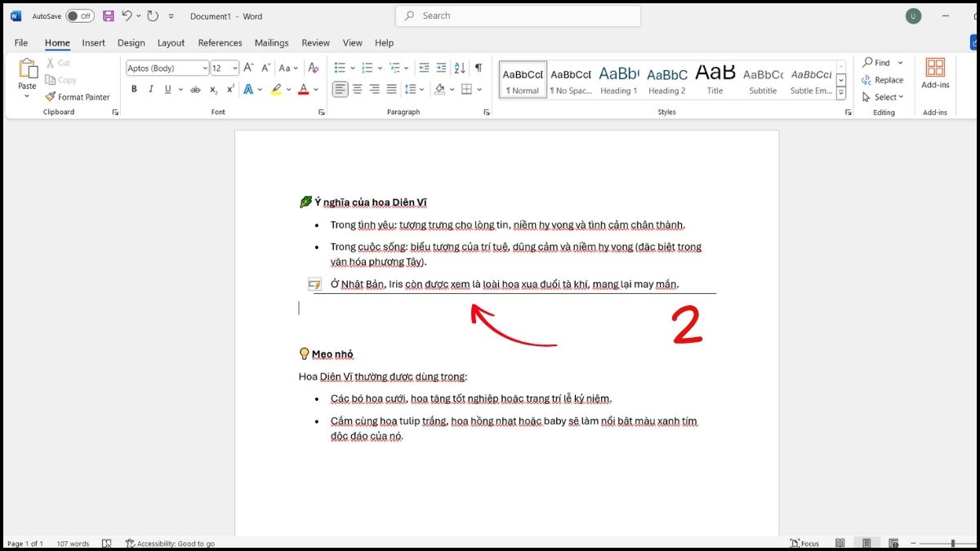Expand the font size dropdown
The width and height of the screenshot is (980, 551).
pos(235,69)
